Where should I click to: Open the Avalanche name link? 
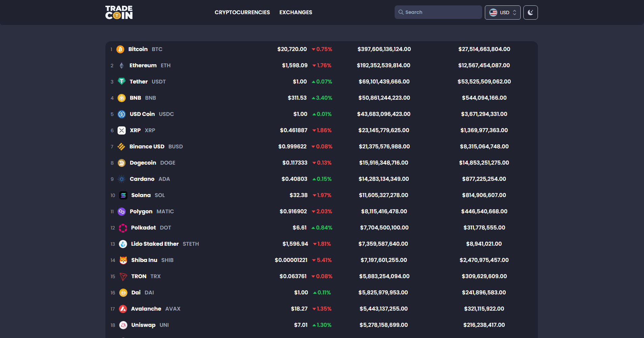[x=146, y=309]
